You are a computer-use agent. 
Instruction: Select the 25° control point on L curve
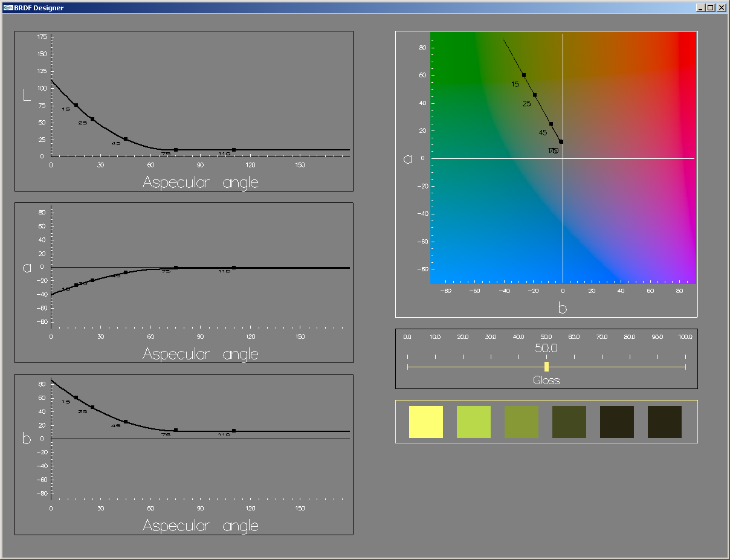click(x=92, y=119)
